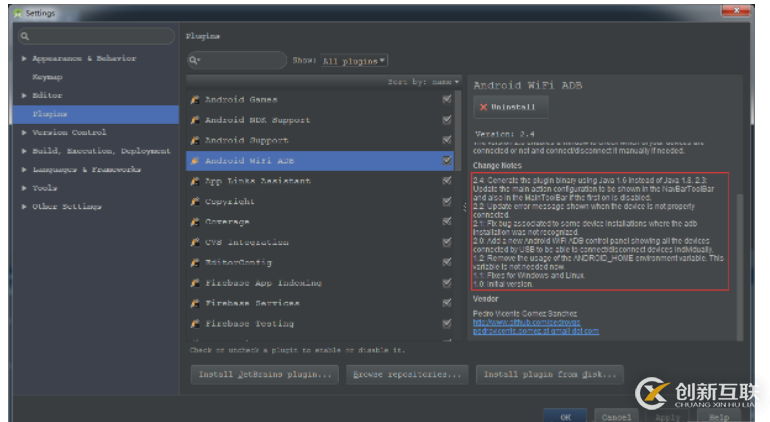Screen dimensions: 770x422
Task: Click the settings search magnifier icon
Action: pos(25,36)
